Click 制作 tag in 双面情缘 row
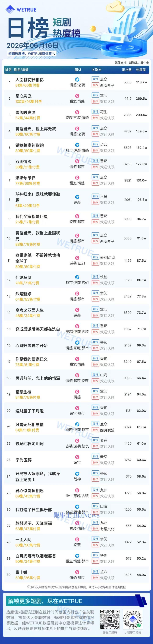 click(95, 167)
